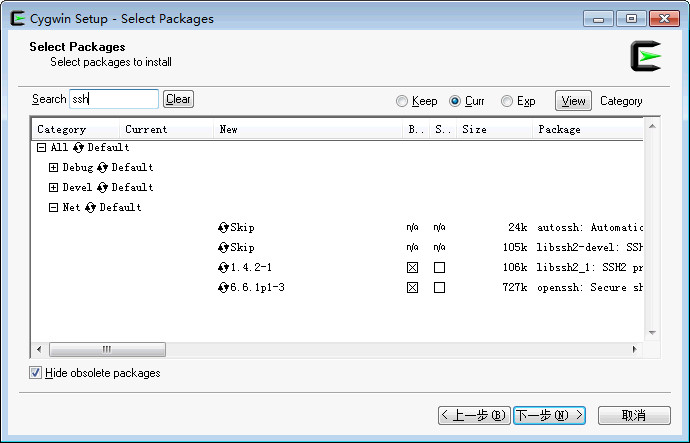This screenshot has width=690, height=443.
Task: Toggle binary checkbox for openssh
Action: point(412,288)
